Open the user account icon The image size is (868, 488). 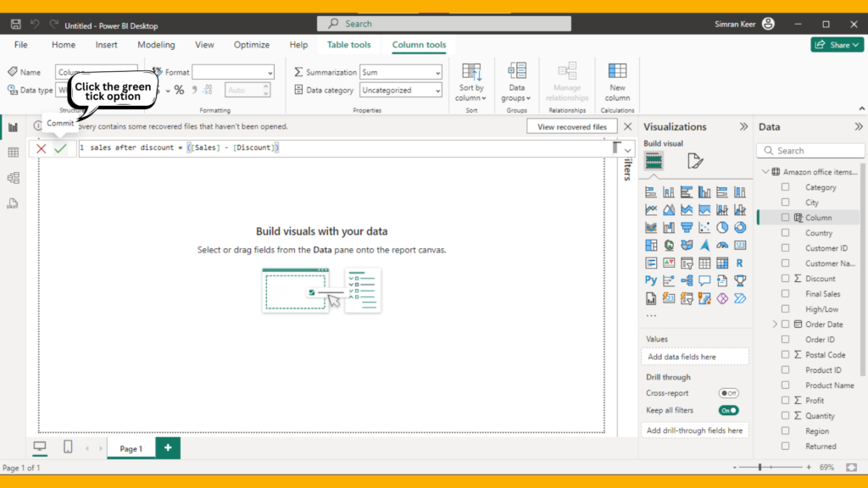pyautogui.click(x=768, y=24)
